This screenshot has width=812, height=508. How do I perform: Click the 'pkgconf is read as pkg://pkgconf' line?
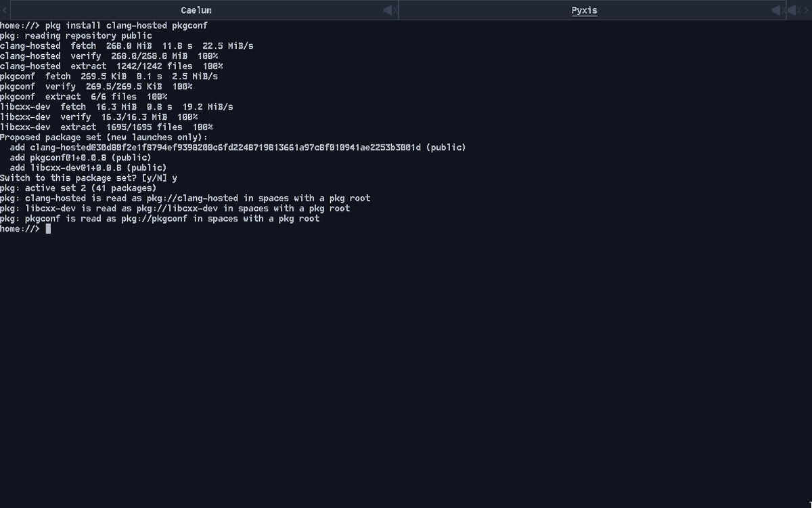(160, 219)
